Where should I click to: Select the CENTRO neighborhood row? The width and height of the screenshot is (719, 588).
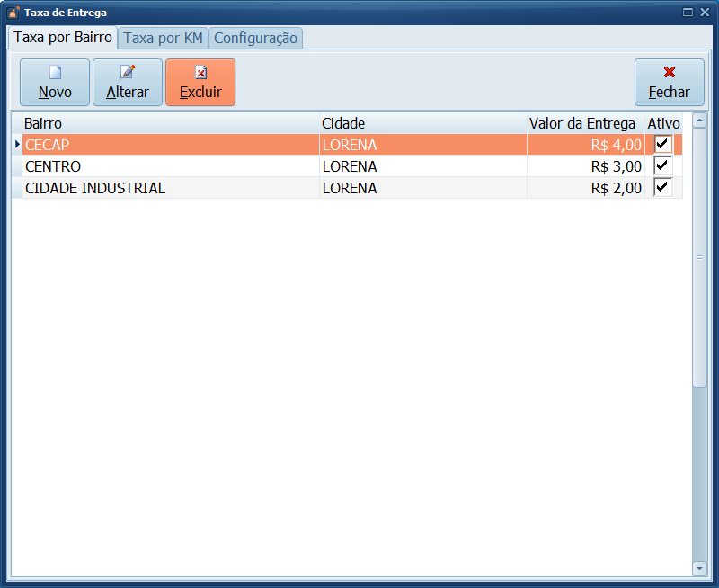click(x=171, y=166)
